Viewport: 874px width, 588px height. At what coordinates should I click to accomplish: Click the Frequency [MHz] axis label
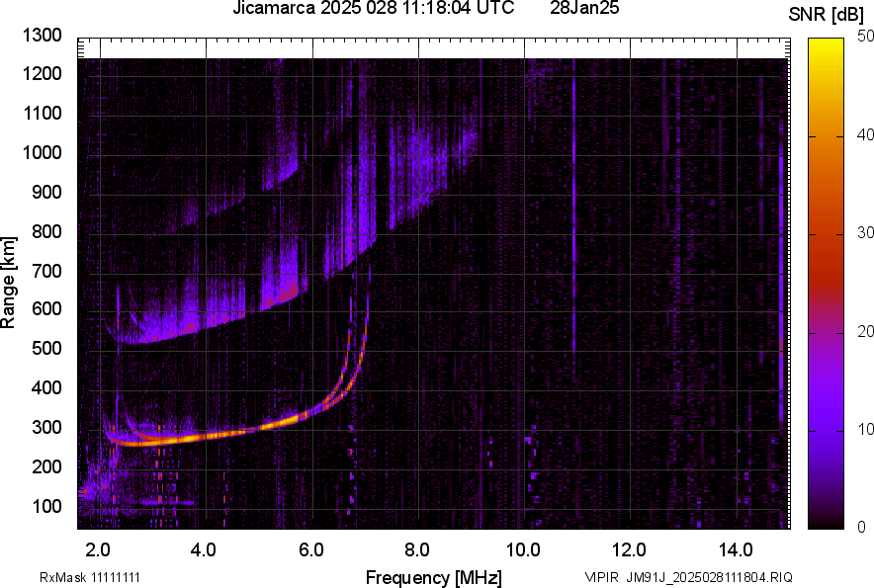[433, 577]
